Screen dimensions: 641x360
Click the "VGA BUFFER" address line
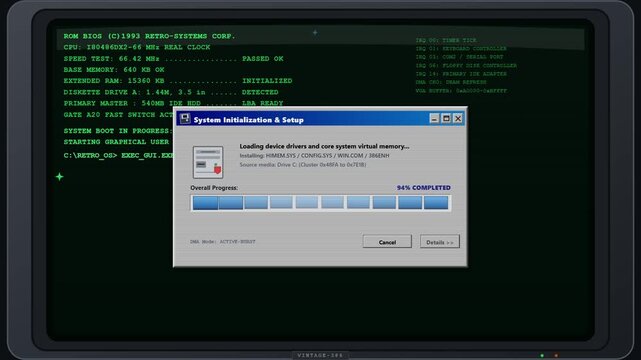click(461, 91)
